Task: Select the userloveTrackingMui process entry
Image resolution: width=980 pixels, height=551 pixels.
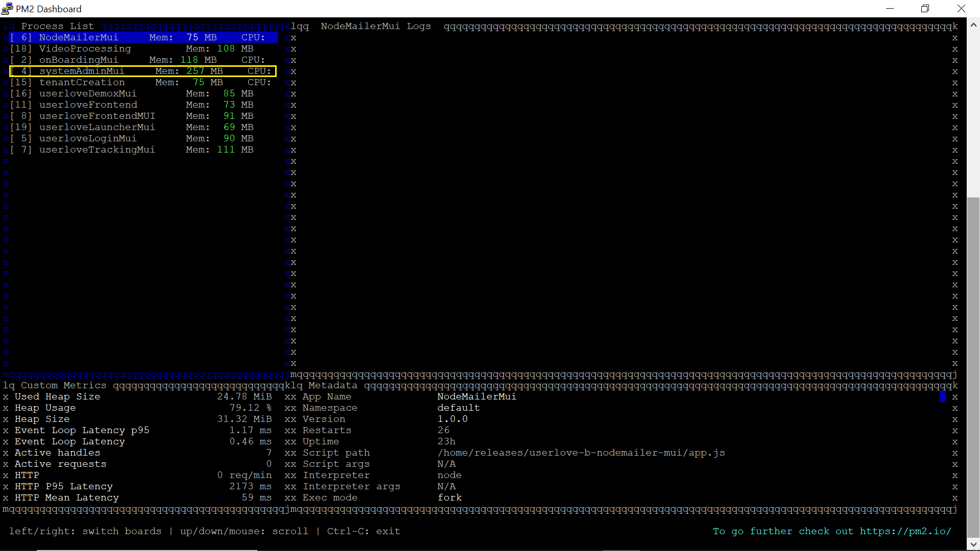Action: (97, 149)
